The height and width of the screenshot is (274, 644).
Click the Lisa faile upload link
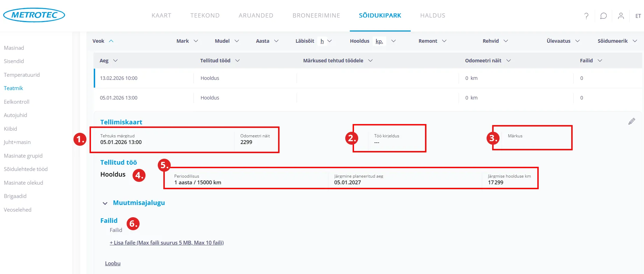click(x=167, y=242)
